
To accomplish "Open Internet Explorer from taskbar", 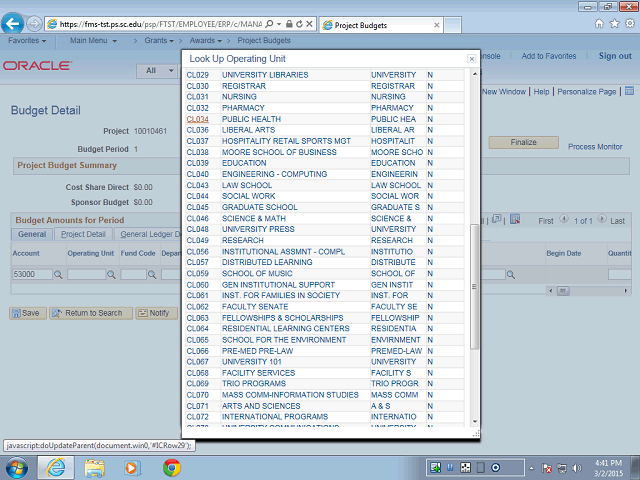I will pyautogui.click(x=56, y=468).
